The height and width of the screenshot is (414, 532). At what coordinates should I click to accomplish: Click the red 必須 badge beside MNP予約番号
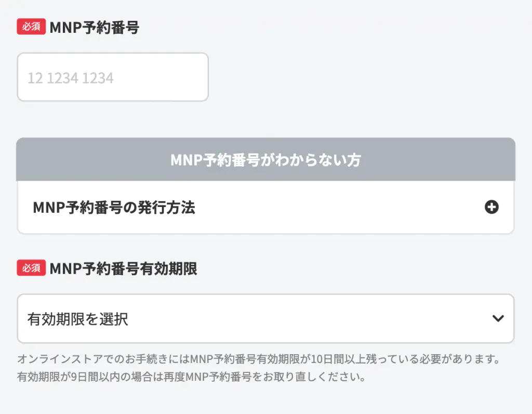[x=31, y=27]
